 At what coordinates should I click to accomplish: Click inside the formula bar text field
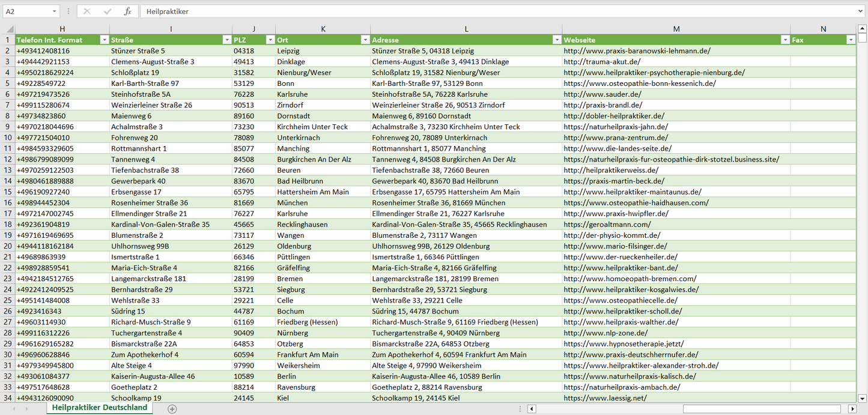[481, 11]
